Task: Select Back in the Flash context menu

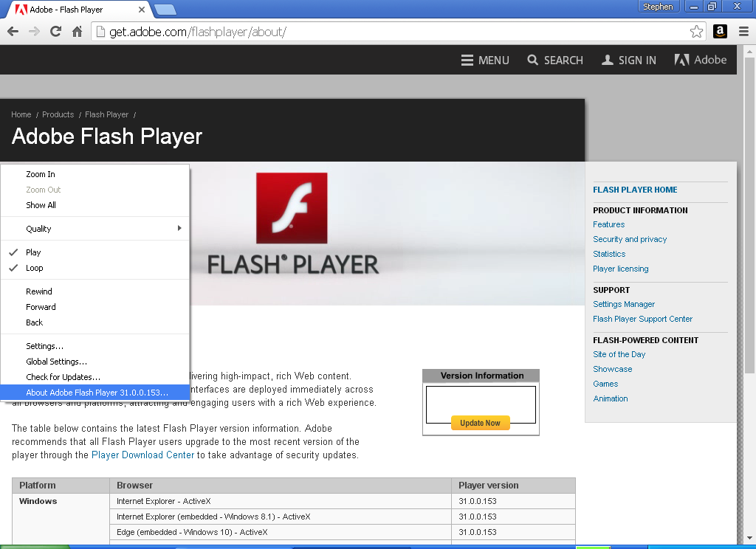Action: click(95, 322)
